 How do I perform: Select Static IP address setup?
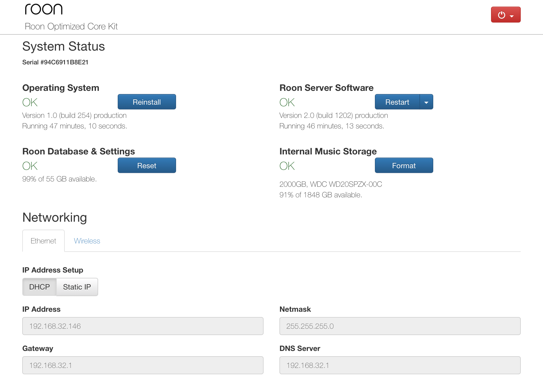click(77, 287)
